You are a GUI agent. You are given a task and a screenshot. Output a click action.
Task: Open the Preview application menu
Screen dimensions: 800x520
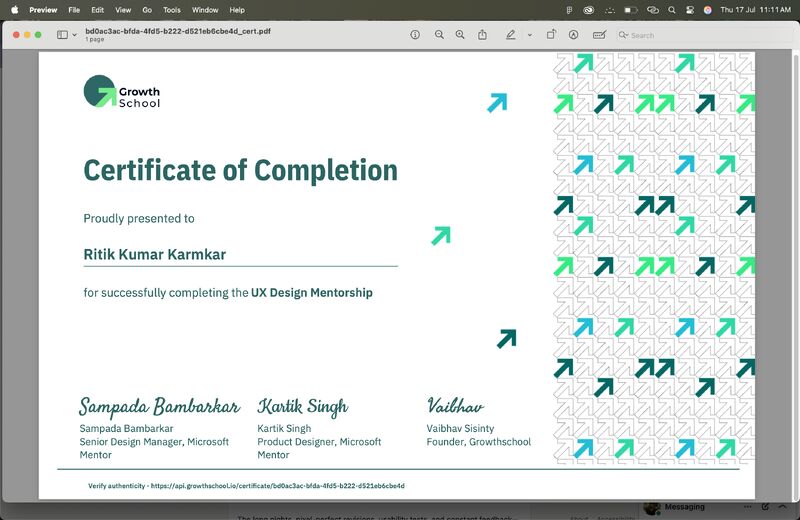point(43,10)
